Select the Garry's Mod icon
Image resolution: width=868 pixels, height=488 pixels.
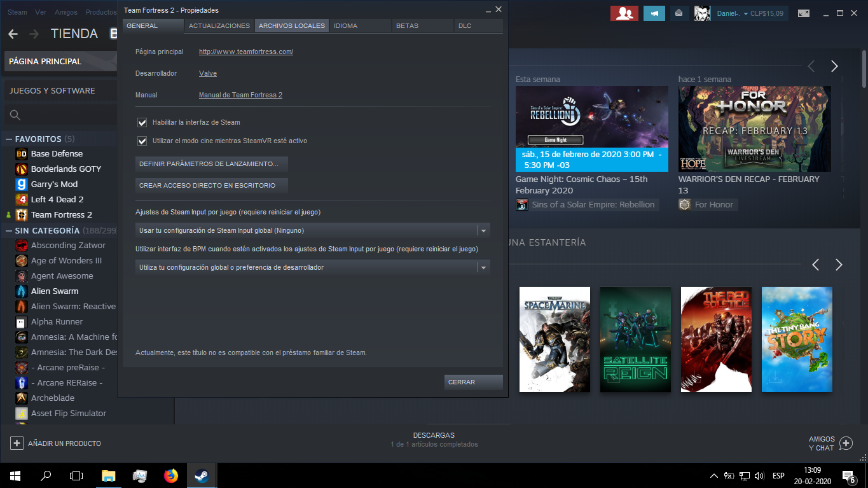[x=22, y=184]
